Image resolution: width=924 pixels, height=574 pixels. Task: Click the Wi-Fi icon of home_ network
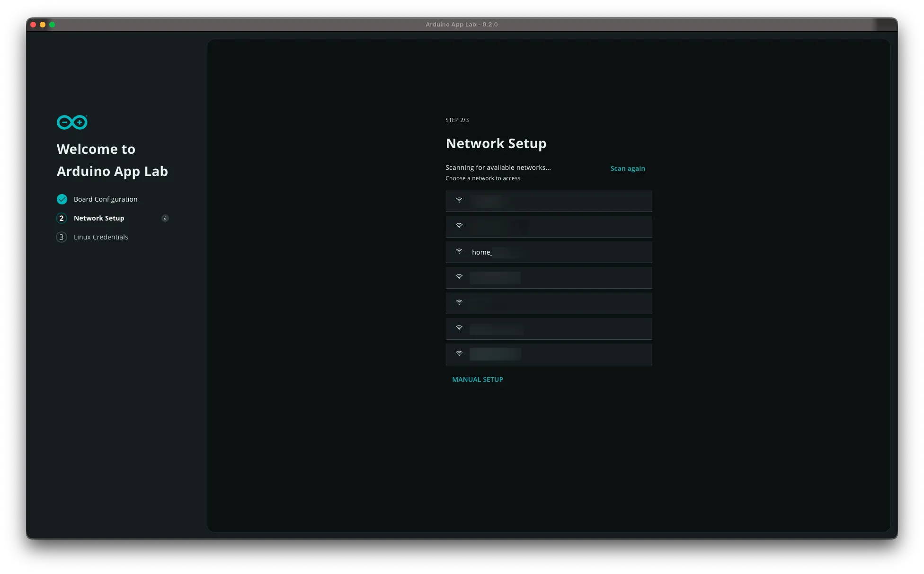click(x=459, y=252)
